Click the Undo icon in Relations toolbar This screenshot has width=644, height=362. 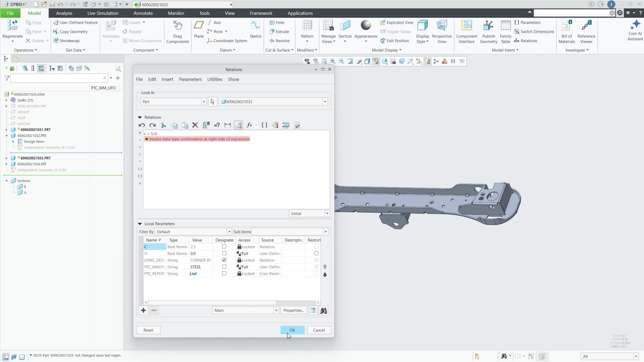pyautogui.click(x=142, y=125)
